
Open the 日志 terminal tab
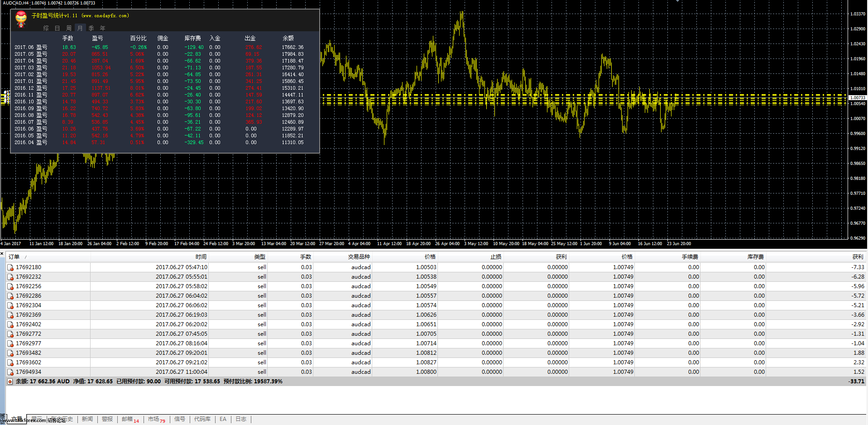(241, 419)
